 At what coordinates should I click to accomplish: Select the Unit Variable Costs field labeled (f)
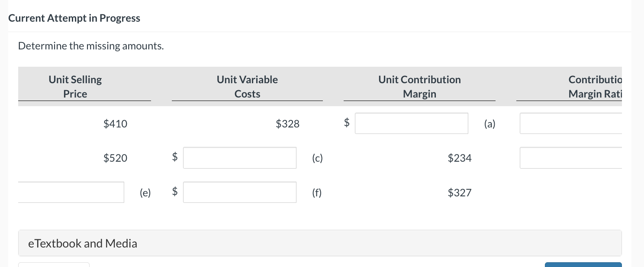coord(239,192)
